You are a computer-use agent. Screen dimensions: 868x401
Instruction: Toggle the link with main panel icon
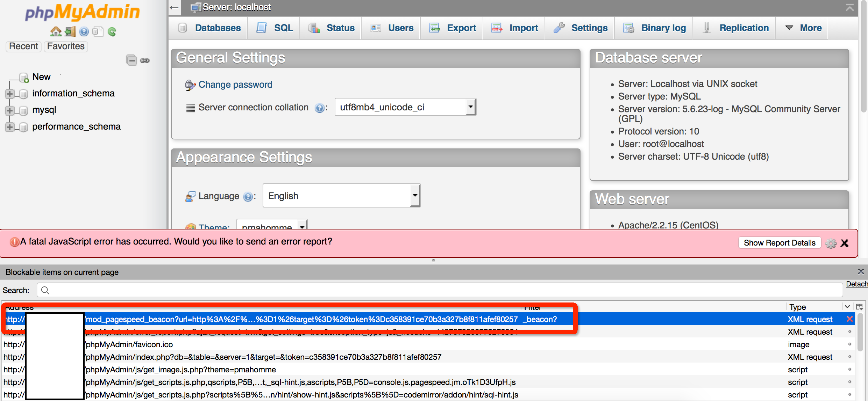point(145,60)
